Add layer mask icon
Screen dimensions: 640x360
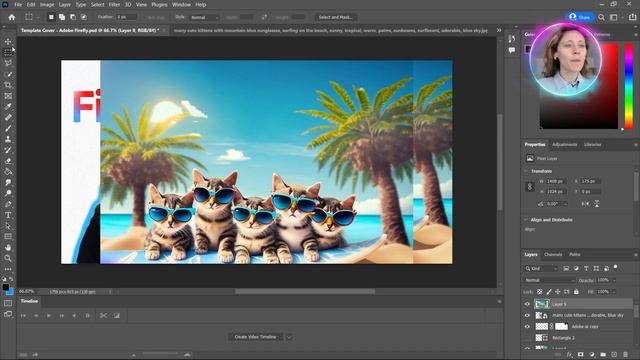580,355
